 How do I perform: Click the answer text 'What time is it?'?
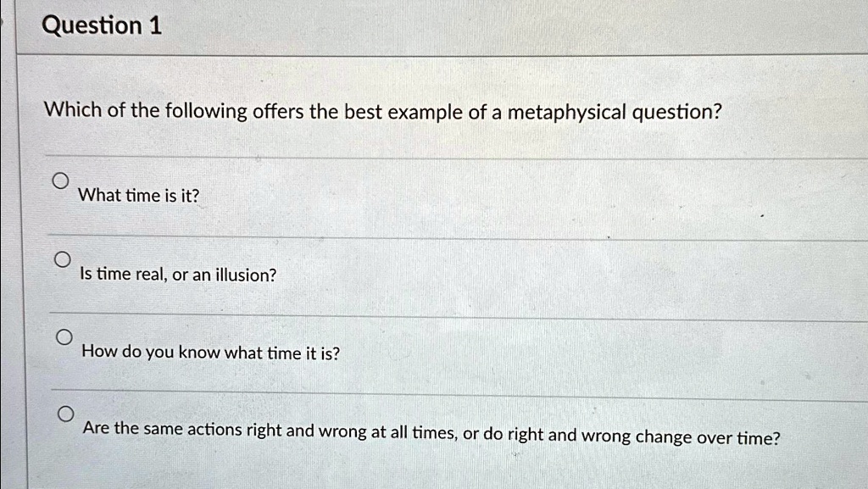pos(138,195)
